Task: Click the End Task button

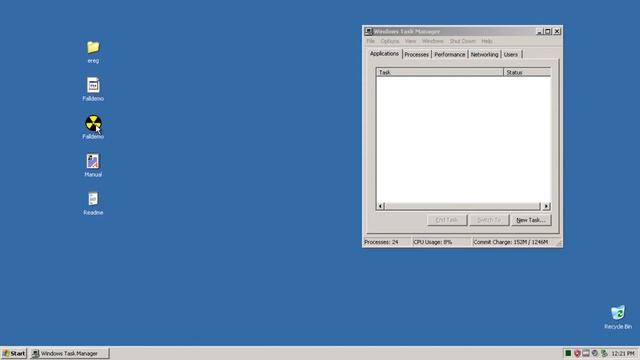Action: (x=447, y=220)
